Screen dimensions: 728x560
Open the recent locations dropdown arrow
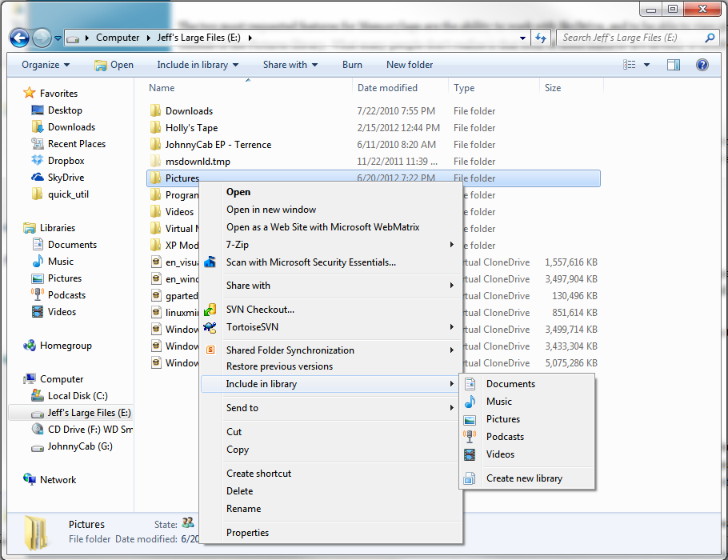point(58,38)
